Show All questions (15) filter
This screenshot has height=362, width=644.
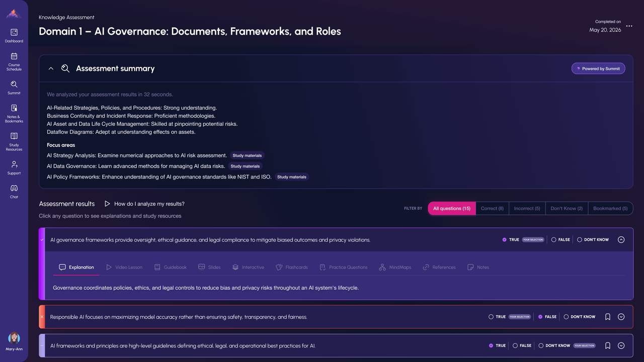coord(452,208)
